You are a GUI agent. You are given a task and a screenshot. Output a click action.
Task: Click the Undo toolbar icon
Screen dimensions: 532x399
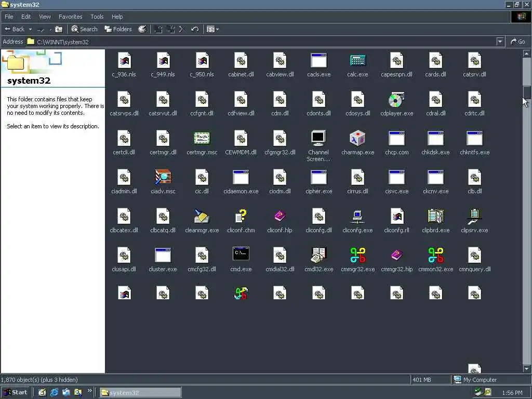195,29
